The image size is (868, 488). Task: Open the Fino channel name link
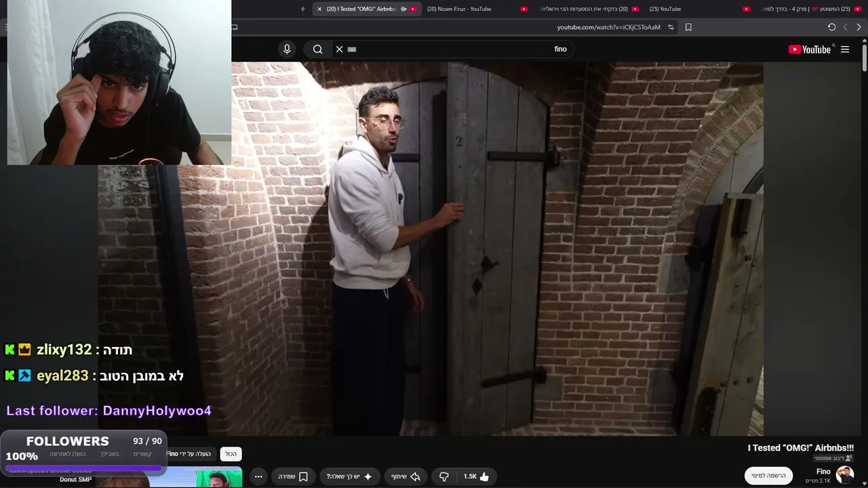(823, 471)
